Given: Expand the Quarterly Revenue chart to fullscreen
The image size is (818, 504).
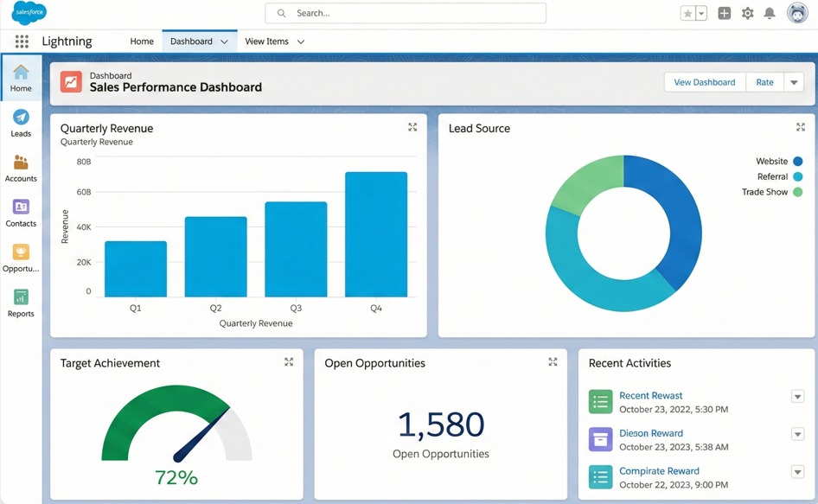Looking at the screenshot, I should pyautogui.click(x=412, y=127).
